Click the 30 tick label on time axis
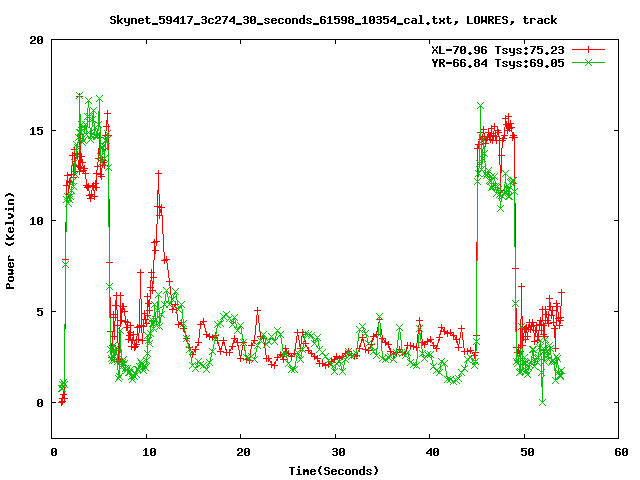The width and height of the screenshot is (640, 480). 337,452
